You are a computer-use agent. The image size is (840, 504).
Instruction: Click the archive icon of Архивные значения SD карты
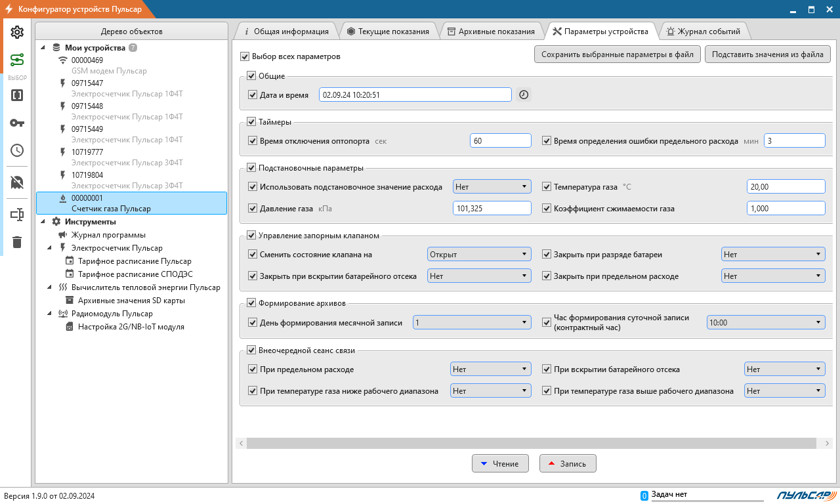click(70, 300)
